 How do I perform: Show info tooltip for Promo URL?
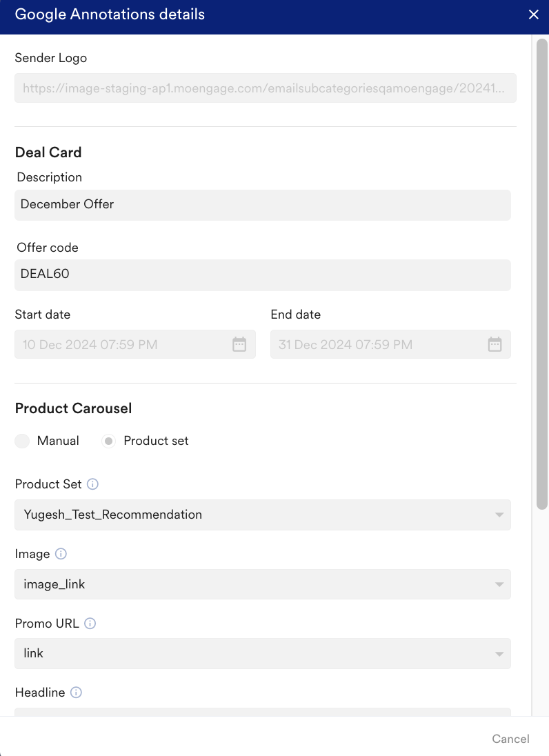click(x=90, y=624)
